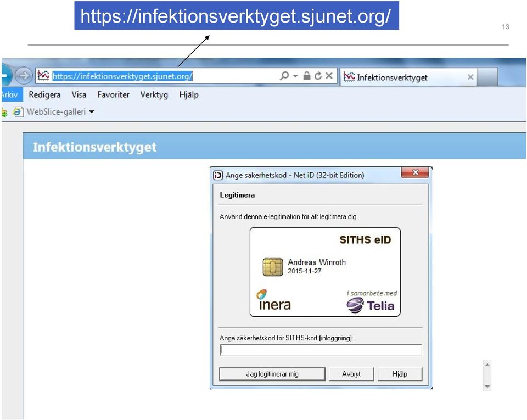
Task: Click the SITHS eID card title
Action: point(366,239)
